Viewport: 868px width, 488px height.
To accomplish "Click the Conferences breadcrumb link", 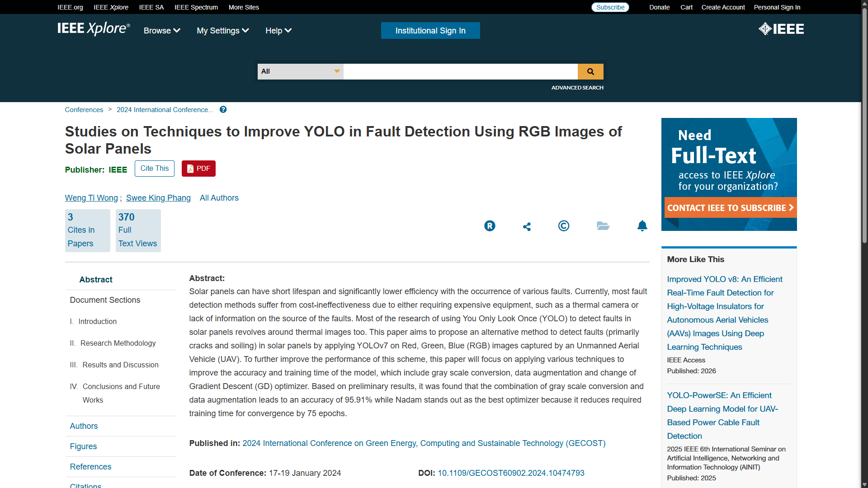I will click(x=84, y=110).
